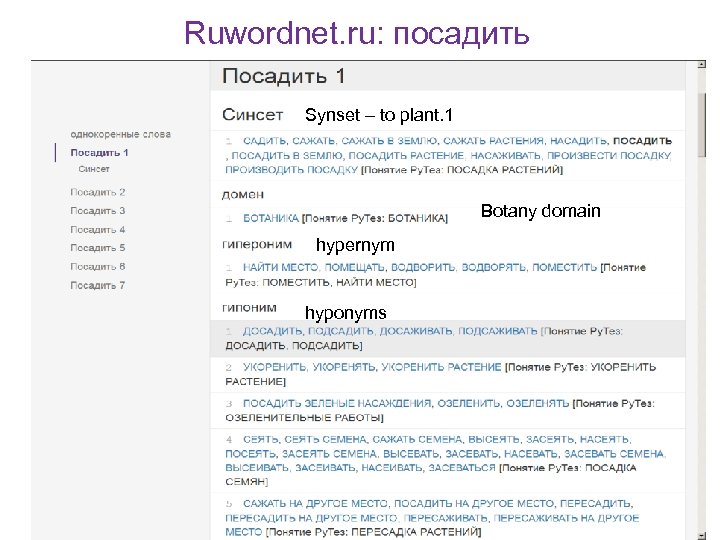Click scrollbar up arrow
Image resolution: width=720 pixels, height=540 pixels.
[x=701, y=64]
